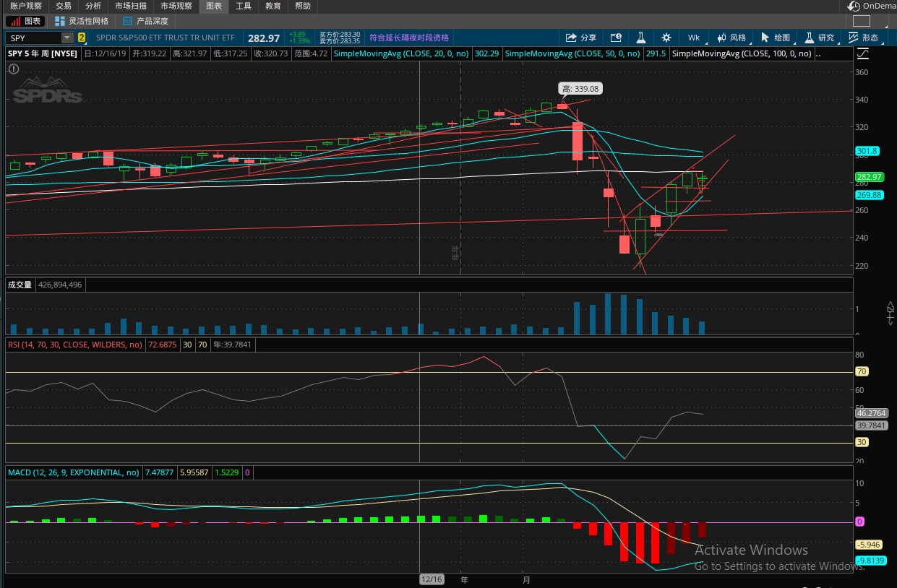The height and width of the screenshot is (588, 897).
Task: Select the 图表 sub-tab with bar icon
Action: point(25,22)
